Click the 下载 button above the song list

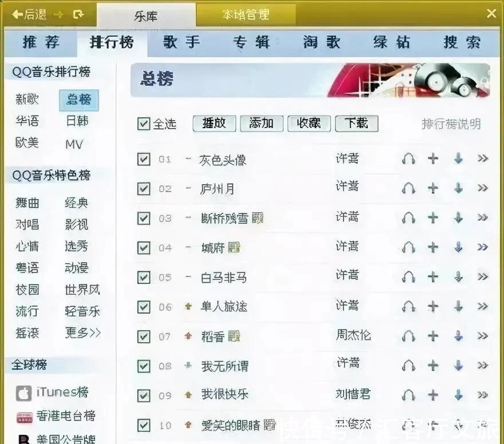[356, 123]
